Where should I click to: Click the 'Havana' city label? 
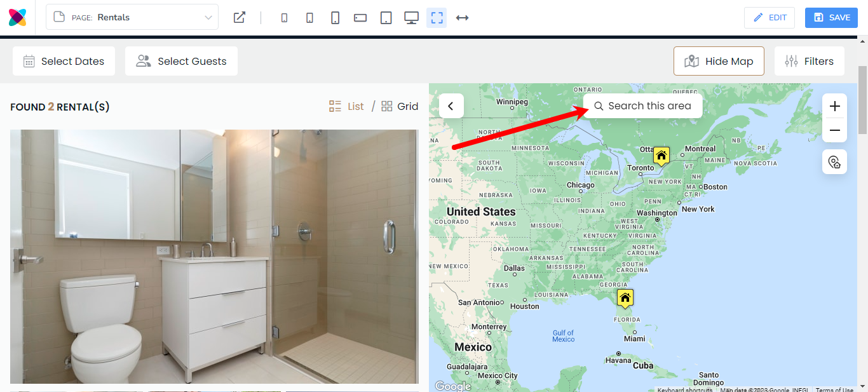[618, 360]
